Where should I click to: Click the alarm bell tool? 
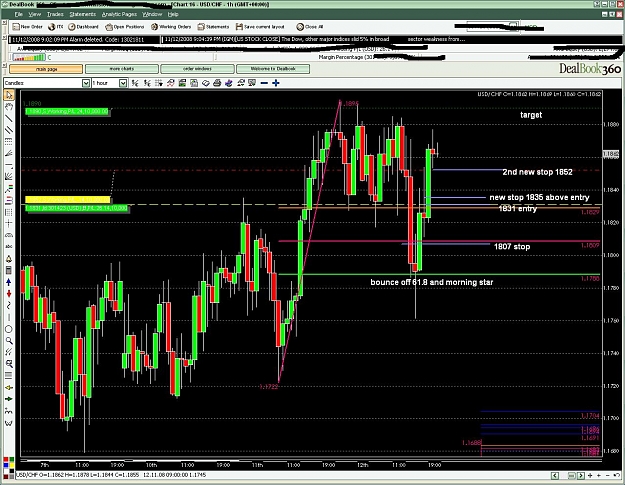coord(9,259)
